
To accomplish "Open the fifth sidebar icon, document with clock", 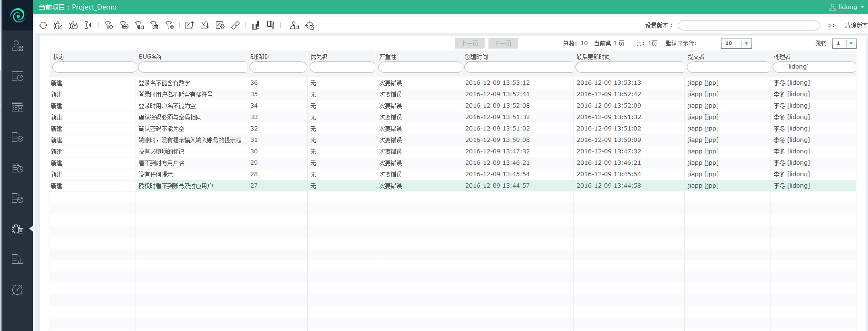I will pyautogui.click(x=17, y=168).
